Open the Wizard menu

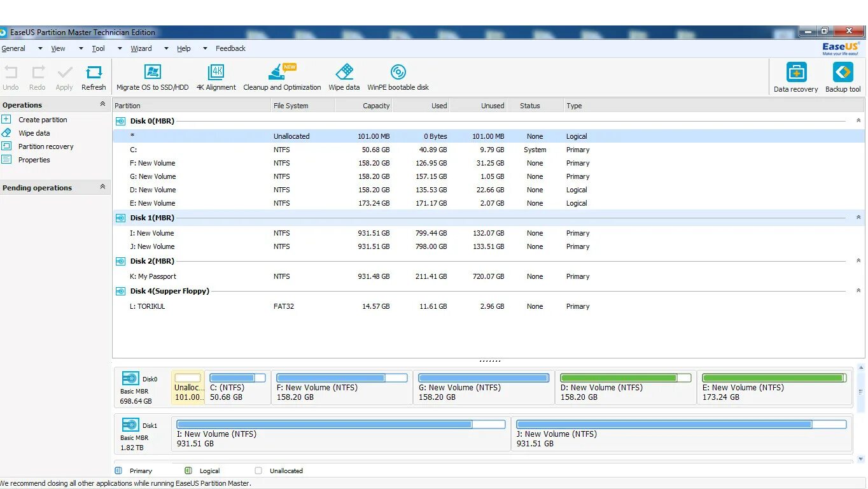pyautogui.click(x=141, y=48)
